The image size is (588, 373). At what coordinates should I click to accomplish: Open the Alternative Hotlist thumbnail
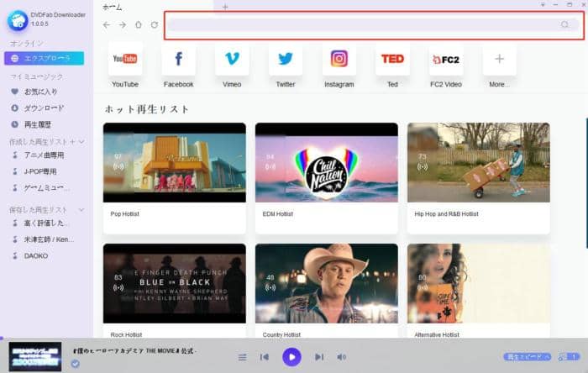click(x=479, y=283)
